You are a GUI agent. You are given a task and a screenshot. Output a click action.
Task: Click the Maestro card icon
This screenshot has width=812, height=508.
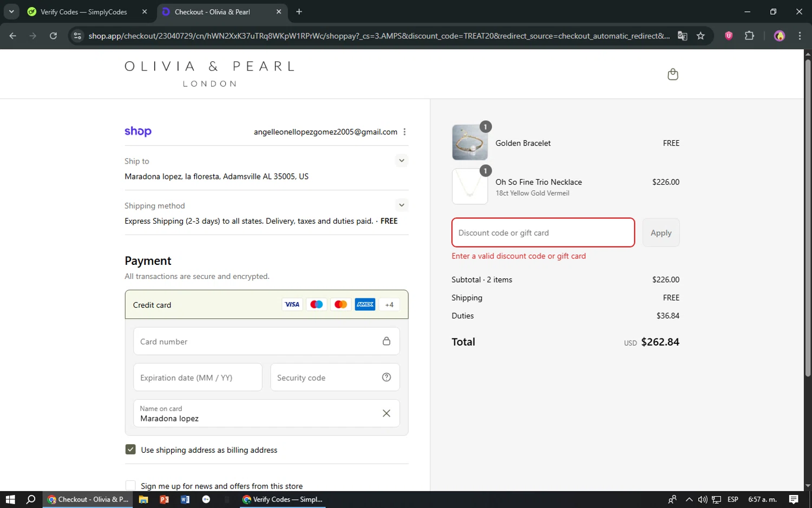(317, 304)
